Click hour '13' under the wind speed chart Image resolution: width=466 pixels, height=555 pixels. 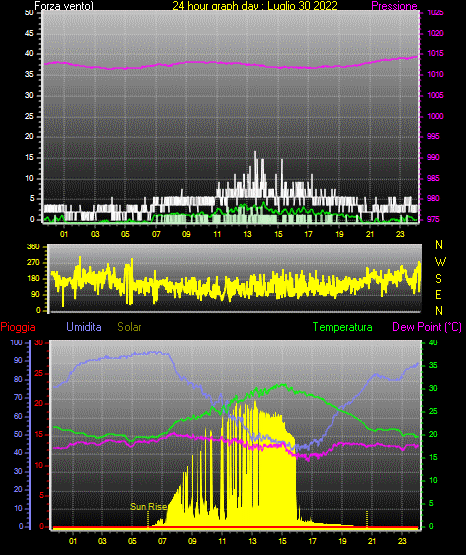(247, 234)
